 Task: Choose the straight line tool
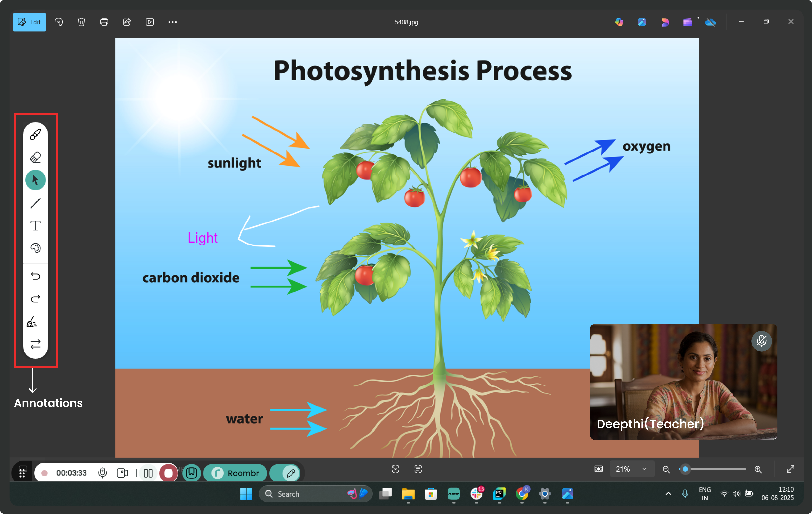click(x=35, y=203)
